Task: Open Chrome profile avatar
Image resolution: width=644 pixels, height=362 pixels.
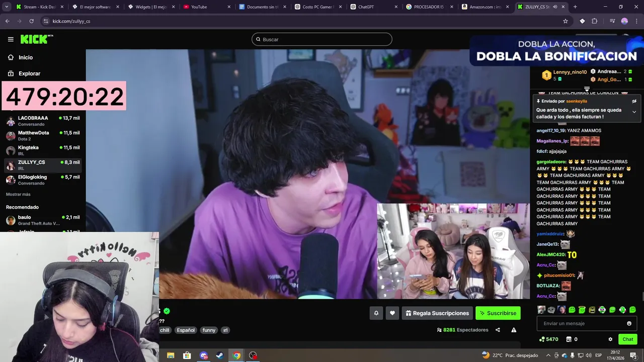Action: [624, 21]
